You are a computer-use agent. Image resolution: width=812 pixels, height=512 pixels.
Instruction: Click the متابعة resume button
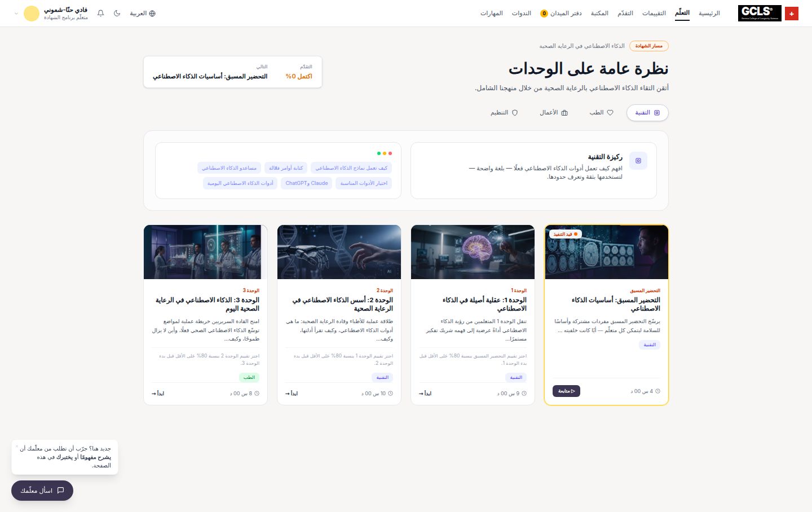point(566,391)
